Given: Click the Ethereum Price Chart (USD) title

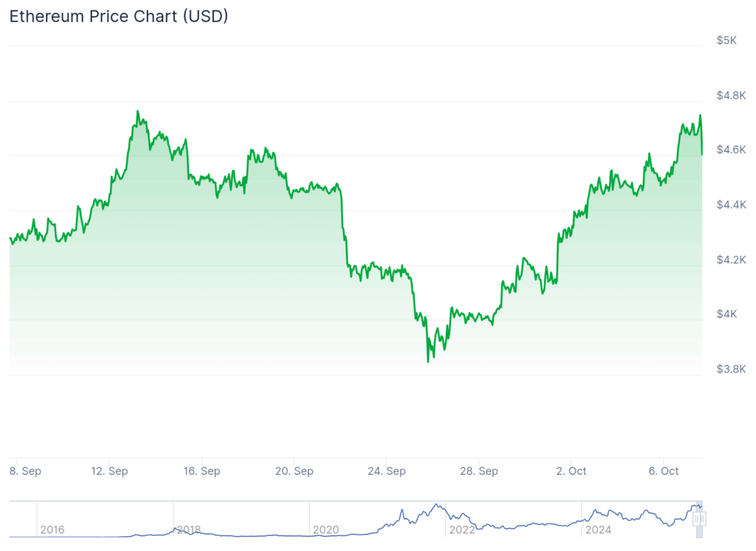Looking at the screenshot, I should pos(119,16).
